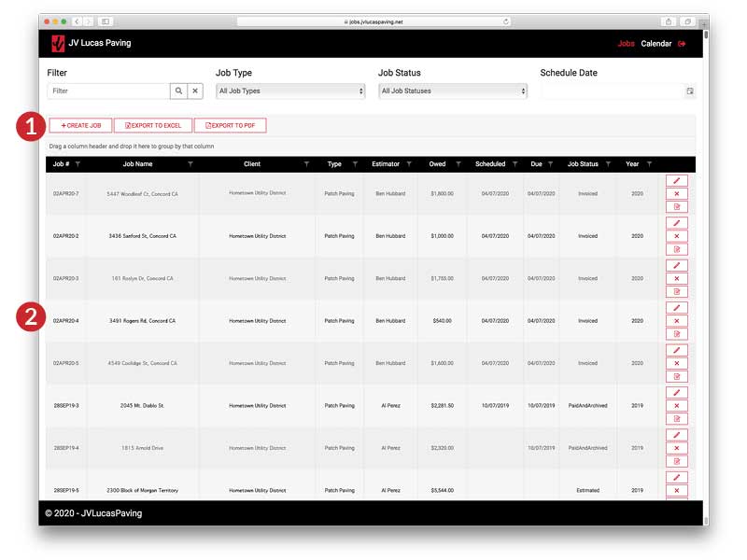This screenshot has height=560, width=747.
Task: Click the Create Job button
Action: [x=82, y=125]
